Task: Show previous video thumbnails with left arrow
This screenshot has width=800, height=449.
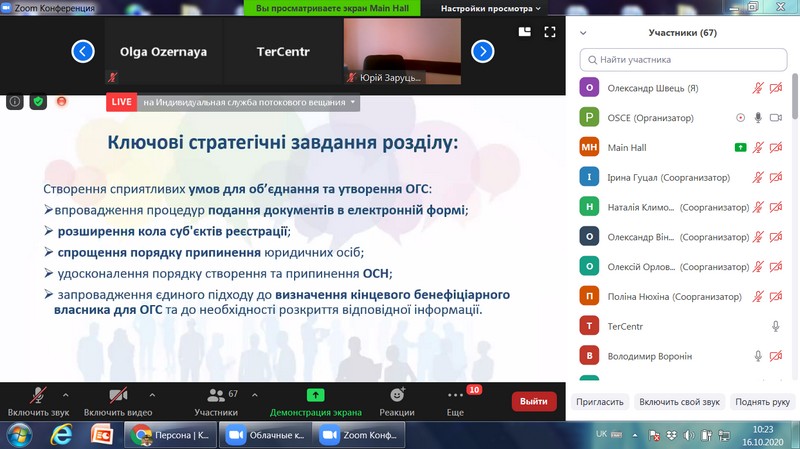Action: tap(83, 51)
